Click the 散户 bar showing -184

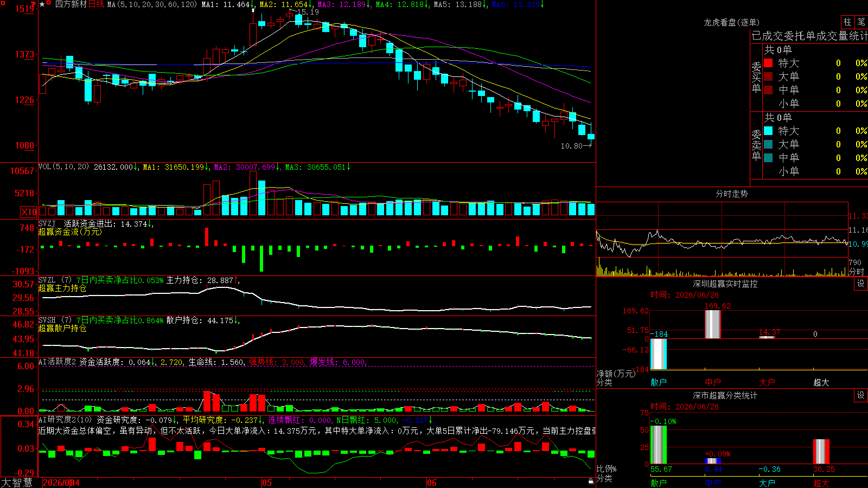tap(659, 354)
